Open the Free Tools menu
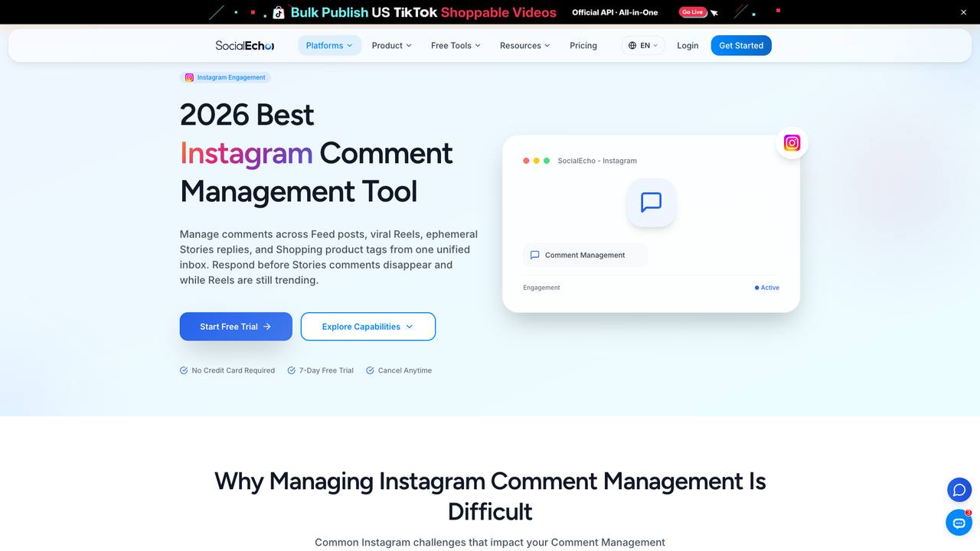This screenshot has width=980, height=551. coord(456,46)
